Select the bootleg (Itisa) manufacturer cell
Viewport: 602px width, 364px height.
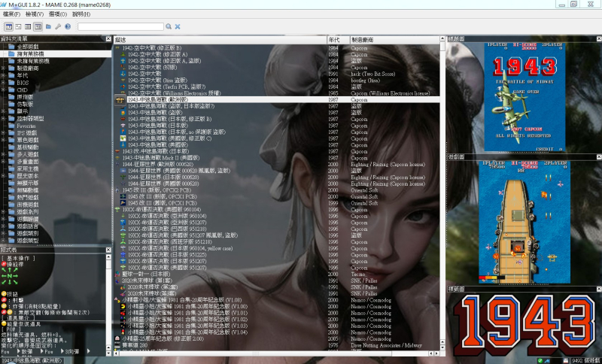365,80
